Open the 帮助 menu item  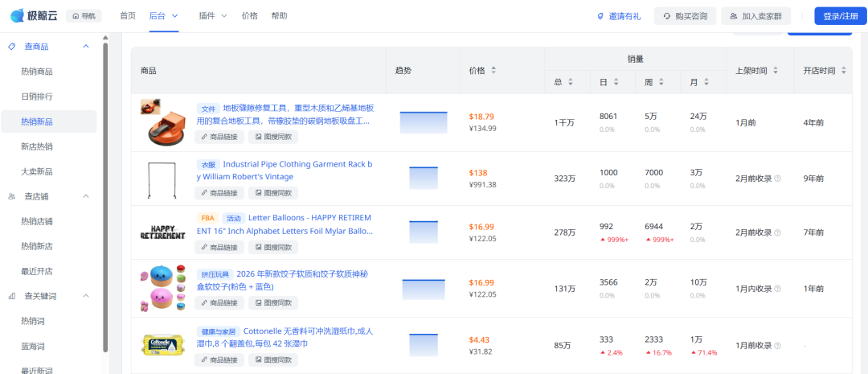coord(279,16)
